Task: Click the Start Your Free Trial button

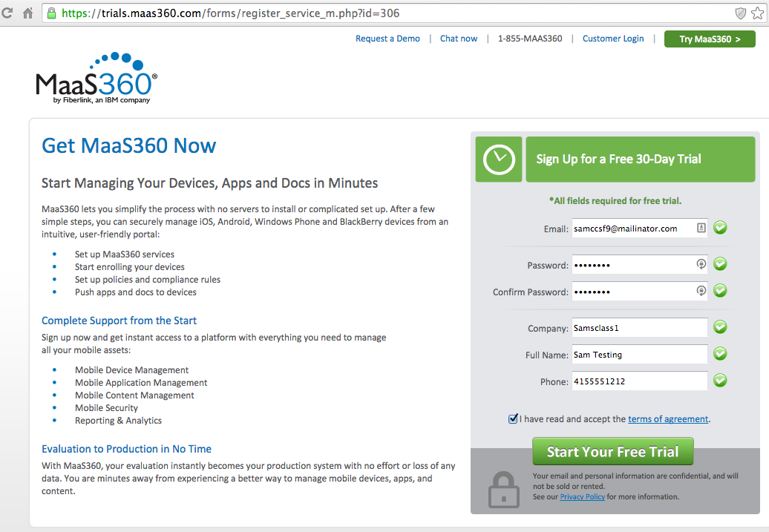Action: (613, 451)
